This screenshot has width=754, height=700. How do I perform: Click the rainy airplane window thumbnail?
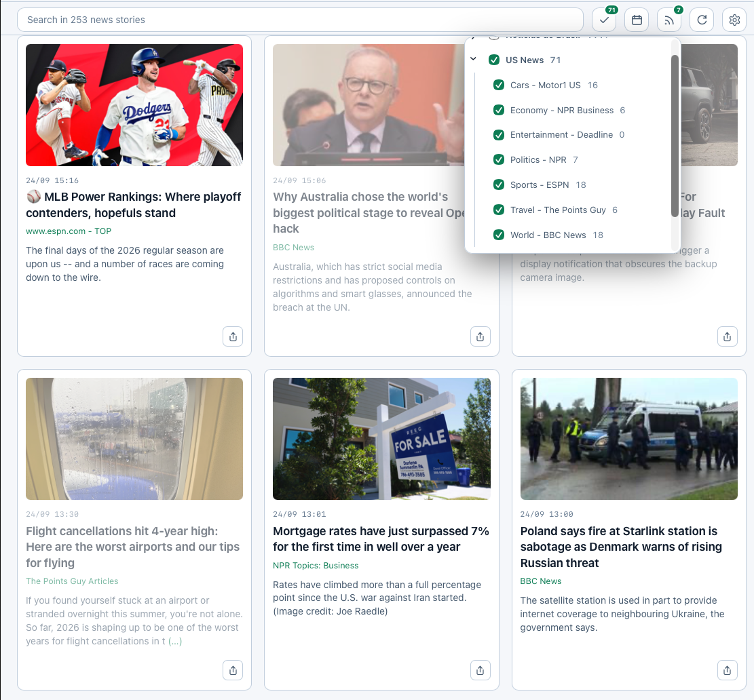134,439
